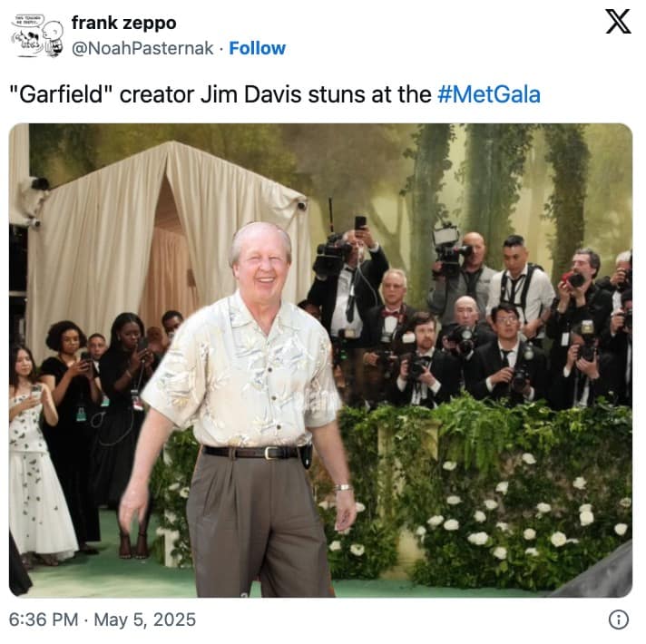Select the tweet text about Jim Davis
The image size is (646, 644).
pos(275,94)
